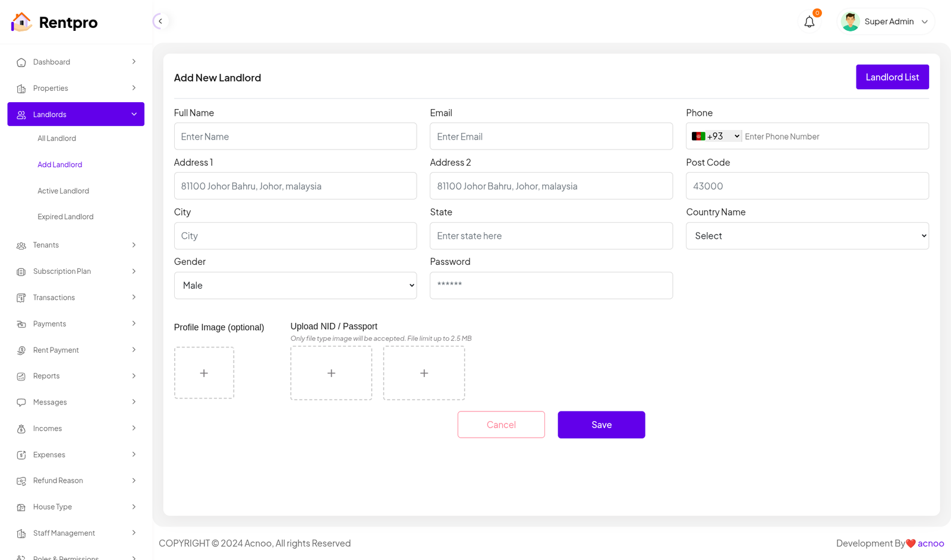951x560 pixels.
Task: Open the +93 phone country code dropdown
Action: pyautogui.click(x=716, y=137)
